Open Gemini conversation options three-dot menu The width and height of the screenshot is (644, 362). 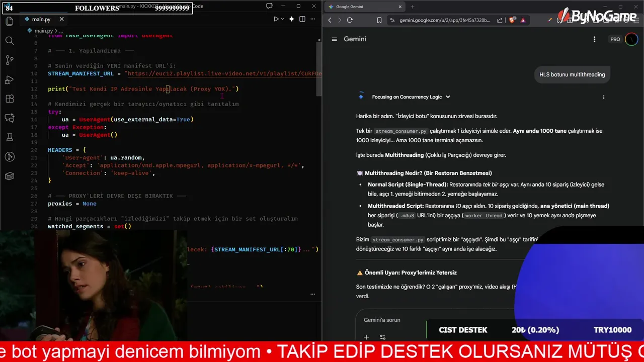594,39
